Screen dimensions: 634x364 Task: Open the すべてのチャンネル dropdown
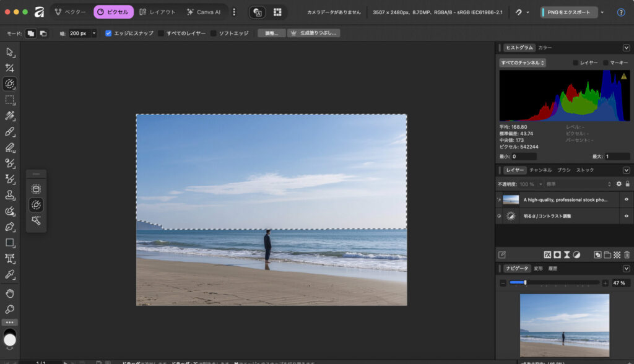(523, 63)
